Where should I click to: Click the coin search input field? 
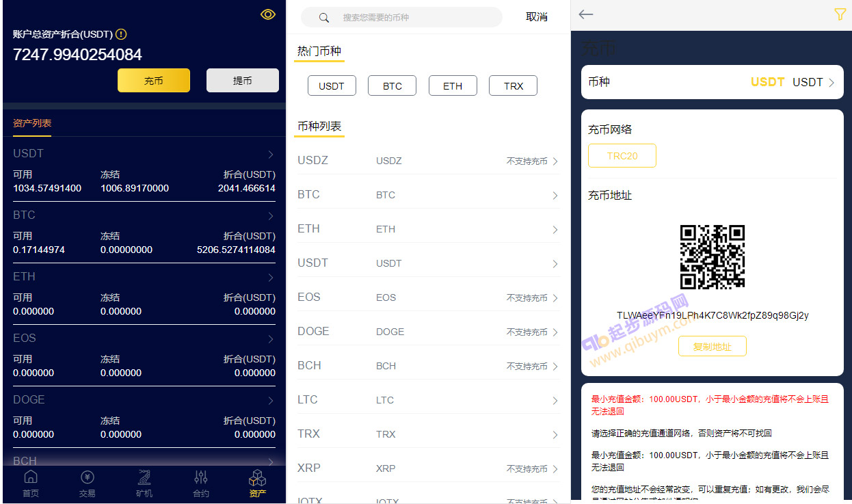tap(401, 17)
